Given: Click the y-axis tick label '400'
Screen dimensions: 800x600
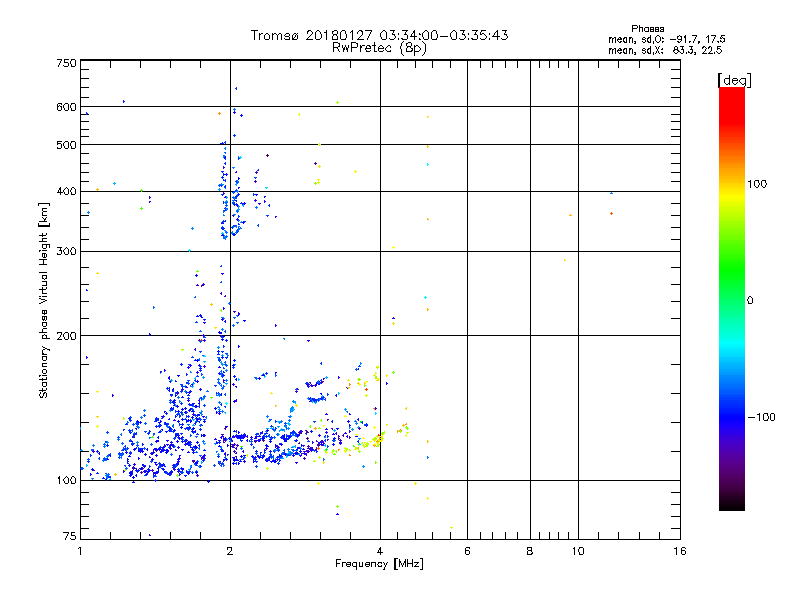Looking at the screenshot, I should tap(66, 191).
